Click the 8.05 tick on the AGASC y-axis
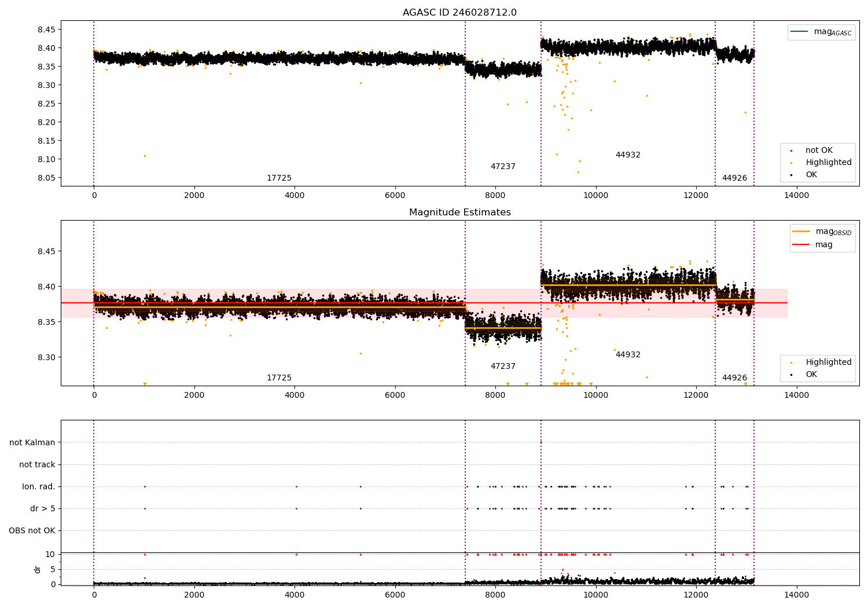This screenshot has height=608, width=868. [46, 178]
